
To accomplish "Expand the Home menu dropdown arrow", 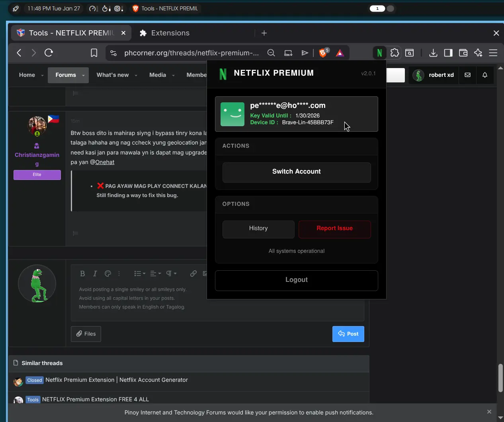I will pyautogui.click(x=42, y=75).
